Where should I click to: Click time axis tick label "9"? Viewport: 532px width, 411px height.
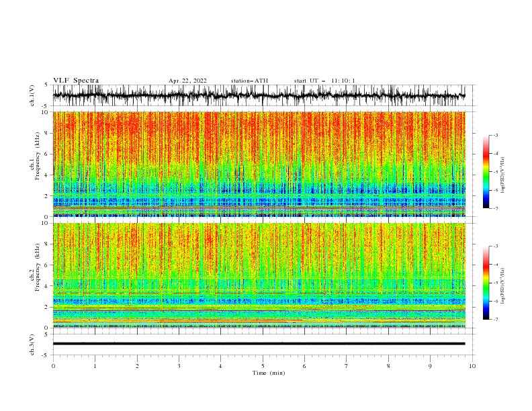click(430, 366)
